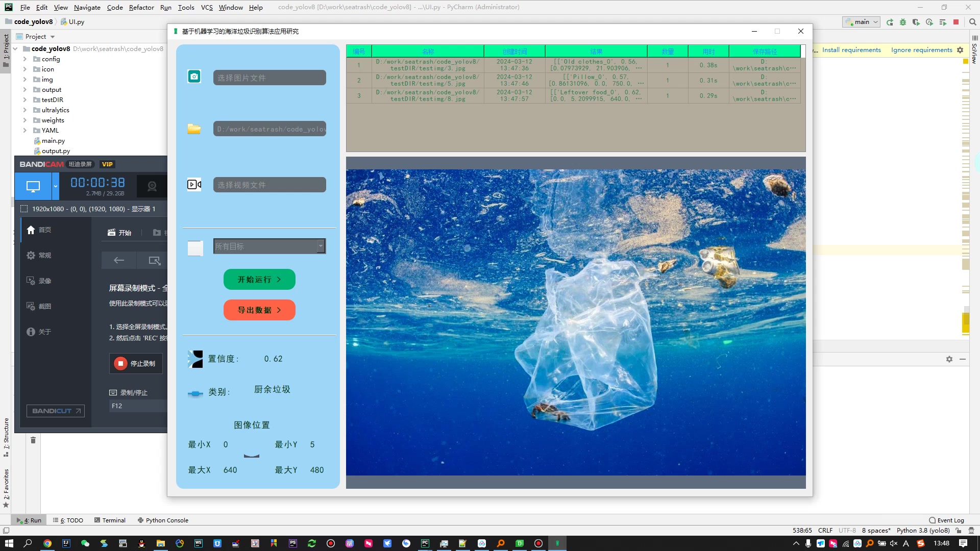The image size is (980, 551).
Task: Click the green 开始运行 button
Action: point(259,280)
